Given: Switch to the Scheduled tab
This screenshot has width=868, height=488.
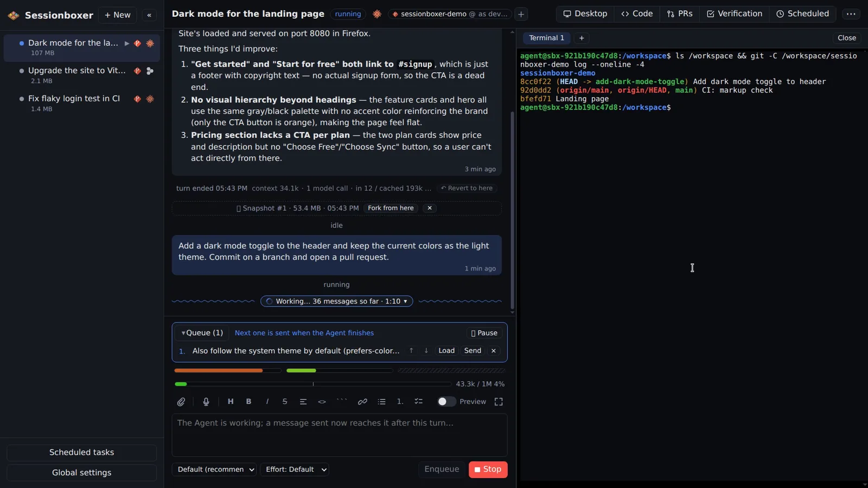Looking at the screenshot, I should pyautogui.click(x=802, y=14).
